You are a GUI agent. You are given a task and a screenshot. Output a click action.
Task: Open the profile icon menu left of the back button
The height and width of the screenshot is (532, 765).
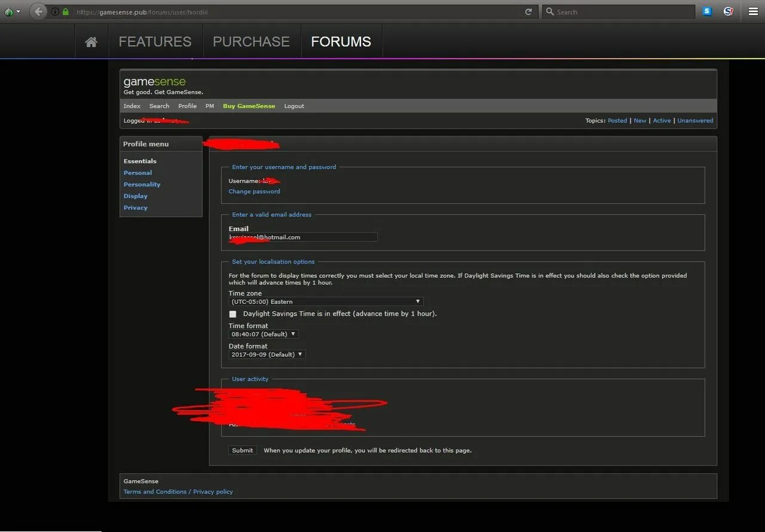click(12, 11)
